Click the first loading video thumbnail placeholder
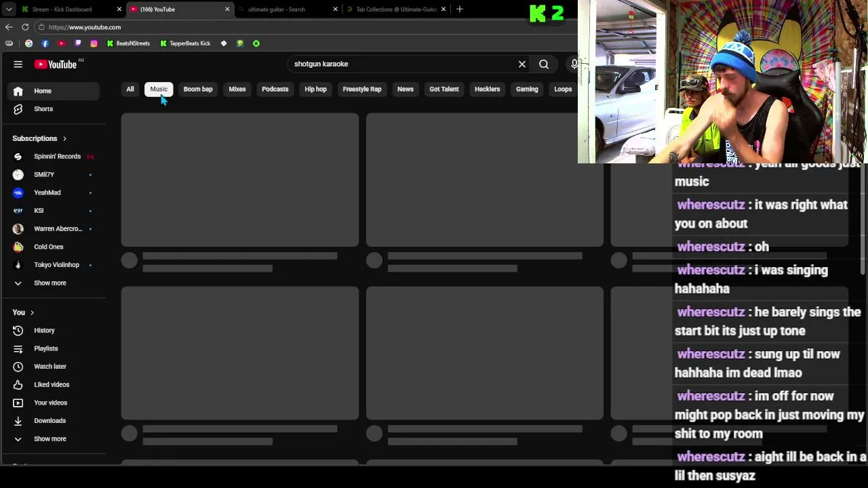Image resolution: width=868 pixels, height=488 pixels. click(x=240, y=180)
